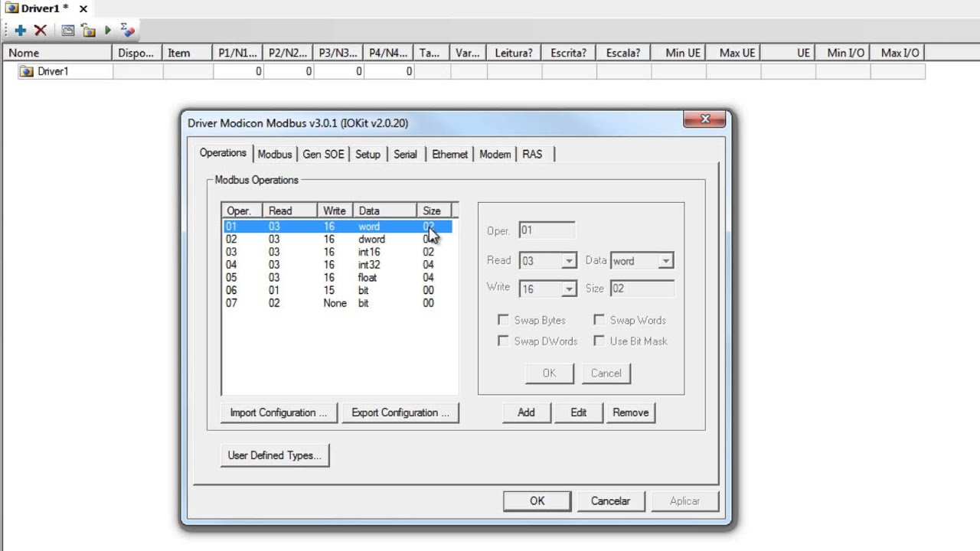Viewport: 980px width, 551px height.
Task: Click the operation editor Cancel button
Action: [606, 373]
